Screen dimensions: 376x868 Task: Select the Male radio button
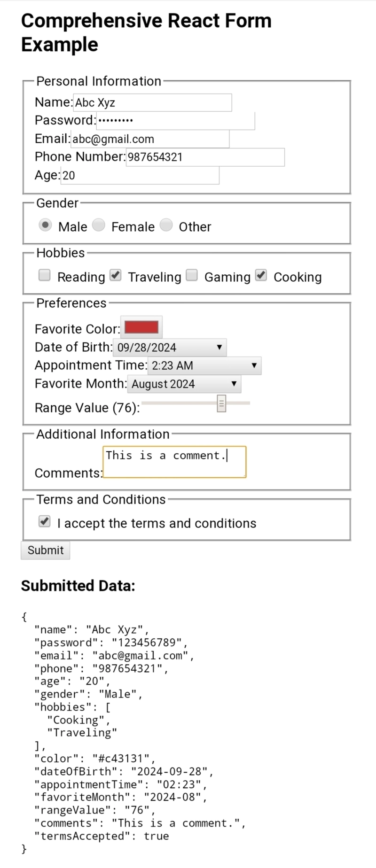pos(45,225)
